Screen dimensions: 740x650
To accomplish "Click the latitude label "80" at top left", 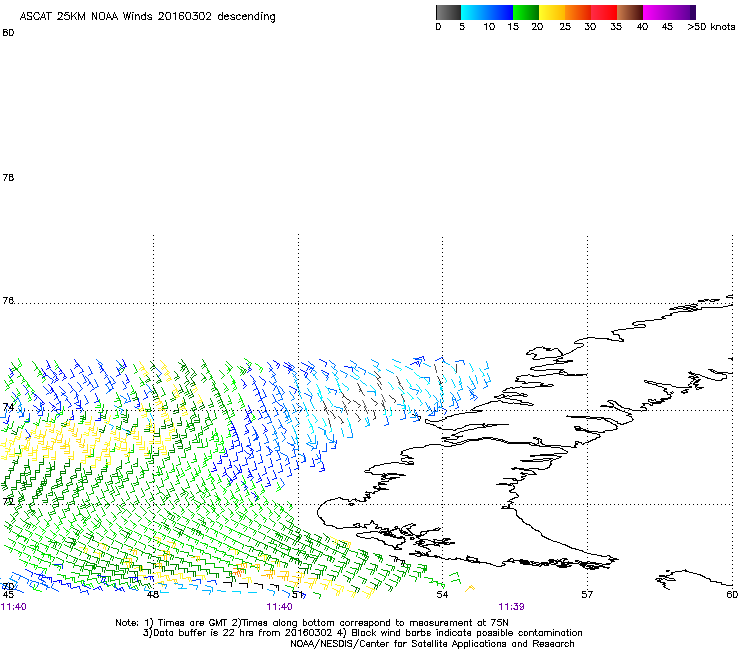I will pyautogui.click(x=8, y=33).
